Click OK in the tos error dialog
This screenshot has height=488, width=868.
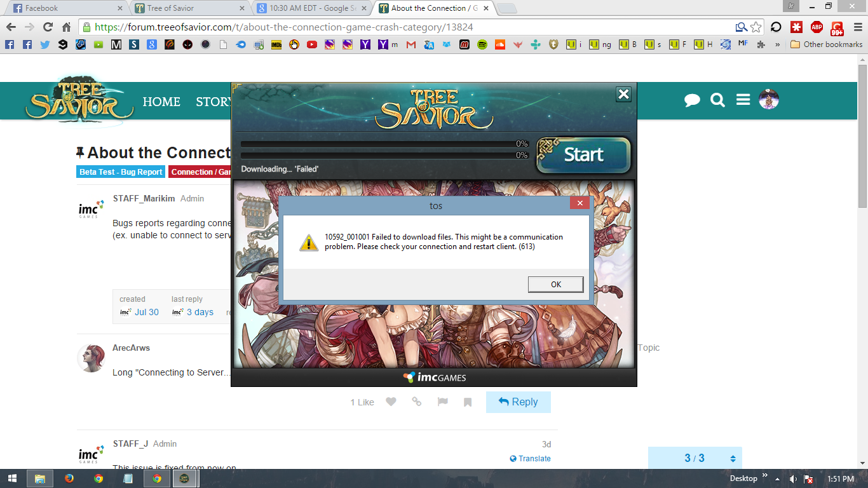pyautogui.click(x=555, y=285)
